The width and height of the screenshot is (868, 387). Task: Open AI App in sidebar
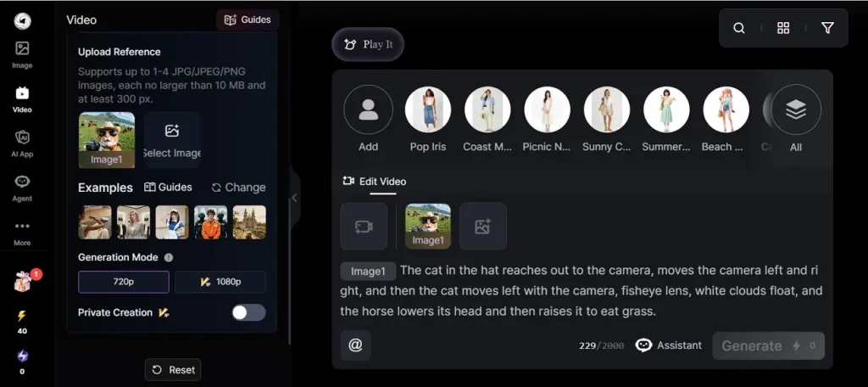[x=22, y=143]
